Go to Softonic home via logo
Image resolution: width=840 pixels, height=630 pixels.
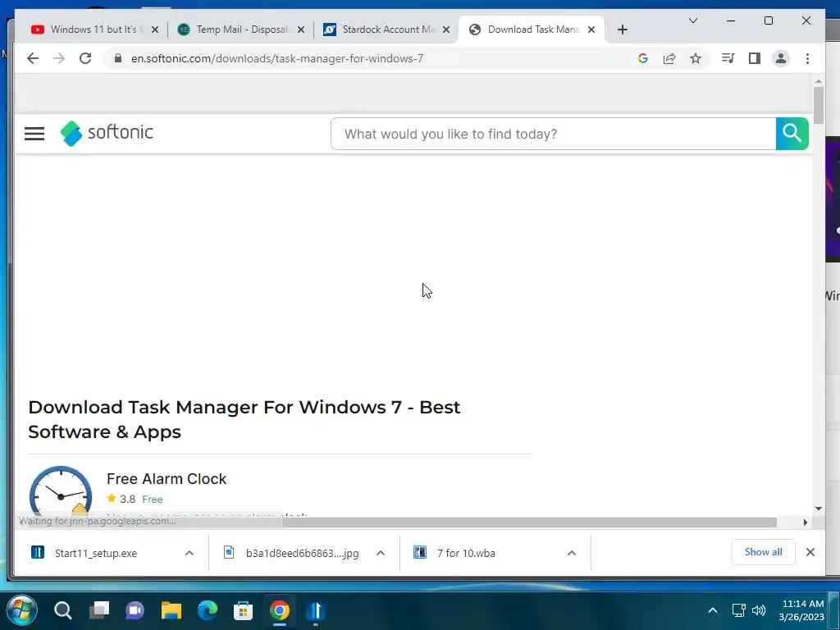(107, 133)
